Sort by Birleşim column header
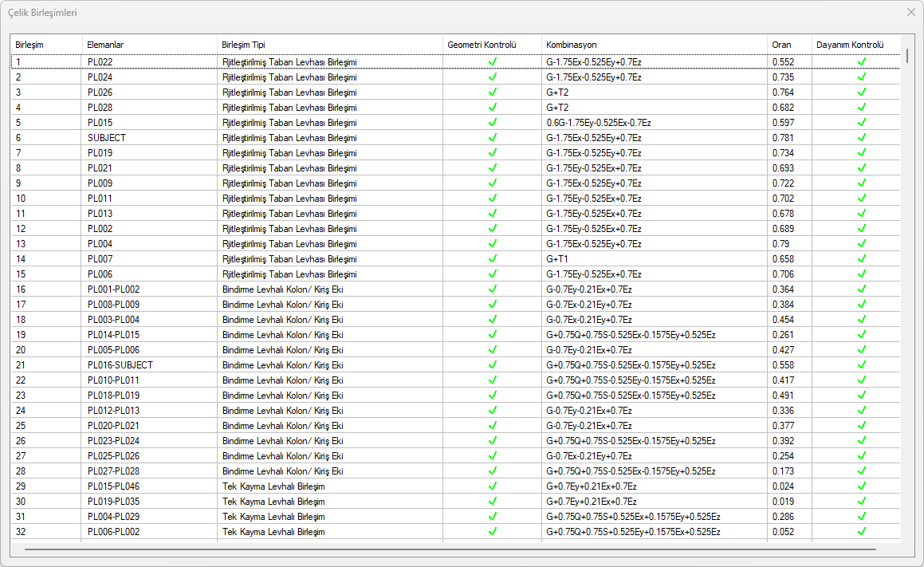The image size is (924, 567). 29,45
